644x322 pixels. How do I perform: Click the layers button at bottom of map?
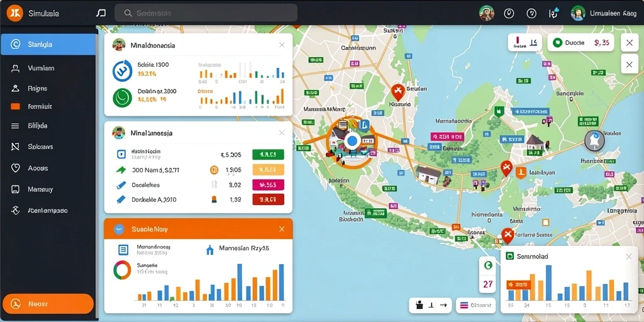click(x=475, y=305)
